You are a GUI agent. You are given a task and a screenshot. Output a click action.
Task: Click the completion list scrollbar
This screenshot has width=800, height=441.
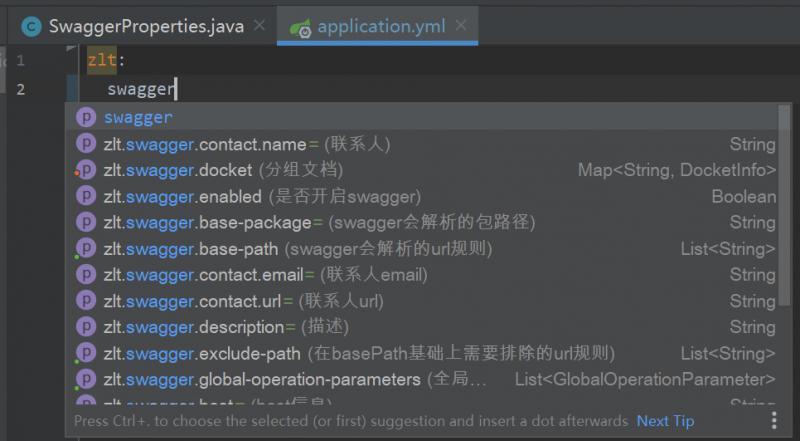pos(784,200)
